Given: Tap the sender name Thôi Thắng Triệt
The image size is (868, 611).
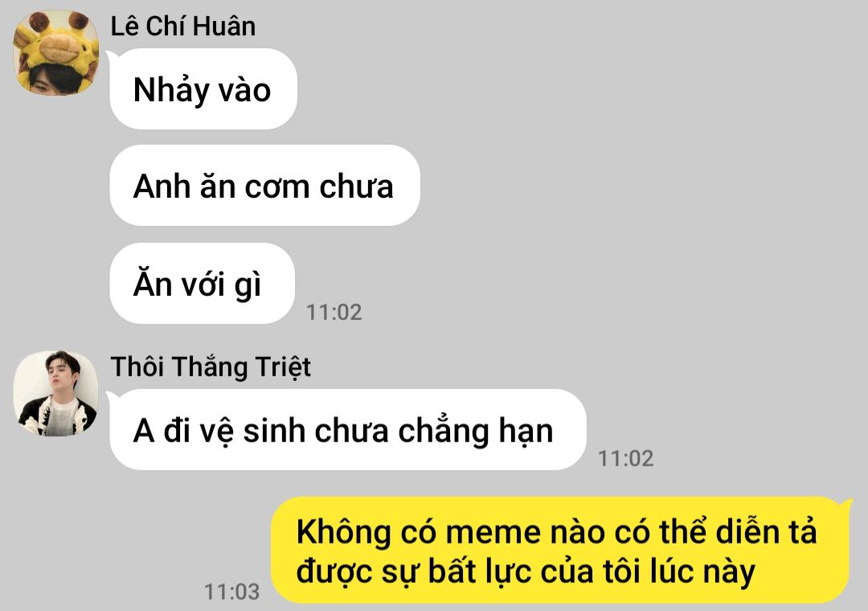Looking at the screenshot, I should click(211, 367).
